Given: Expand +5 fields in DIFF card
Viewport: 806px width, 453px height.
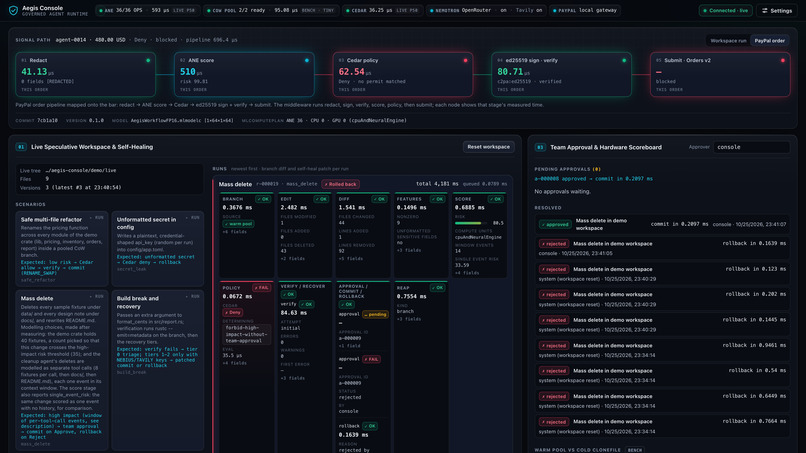Looking at the screenshot, I should click(x=351, y=259).
